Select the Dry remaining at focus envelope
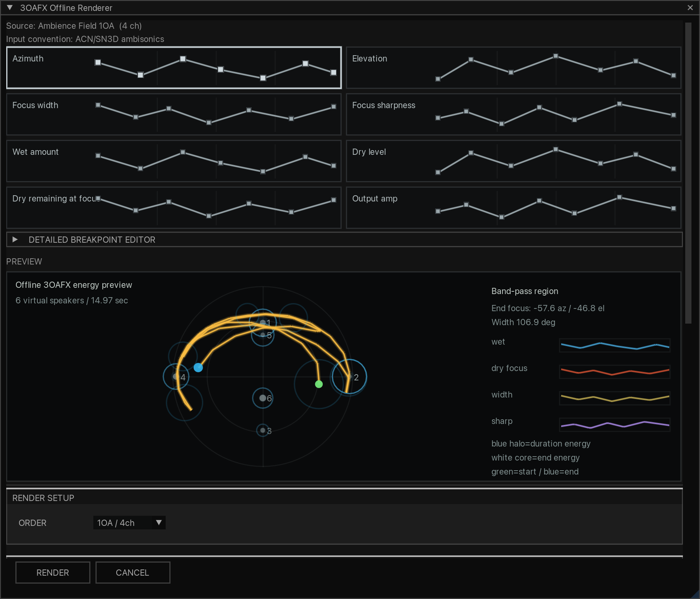700x599 pixels. point(174,208)
